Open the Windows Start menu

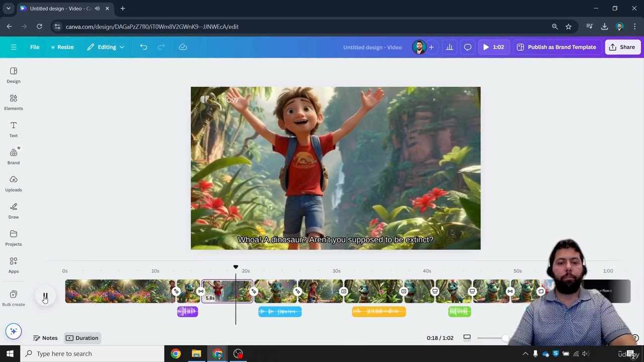(10, 353)
